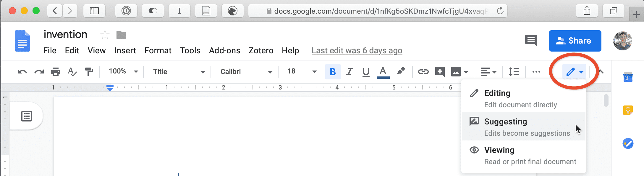This screenshot has height=176, width=644.
Task: Open the Format menu
Action: pyautogui.click(x=158, y=51)
